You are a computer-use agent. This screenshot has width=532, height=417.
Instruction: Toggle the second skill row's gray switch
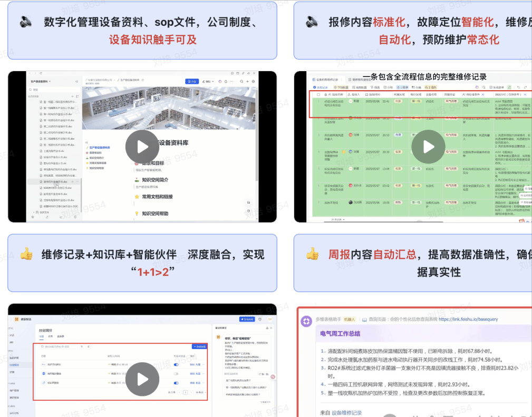click(176, 373)
